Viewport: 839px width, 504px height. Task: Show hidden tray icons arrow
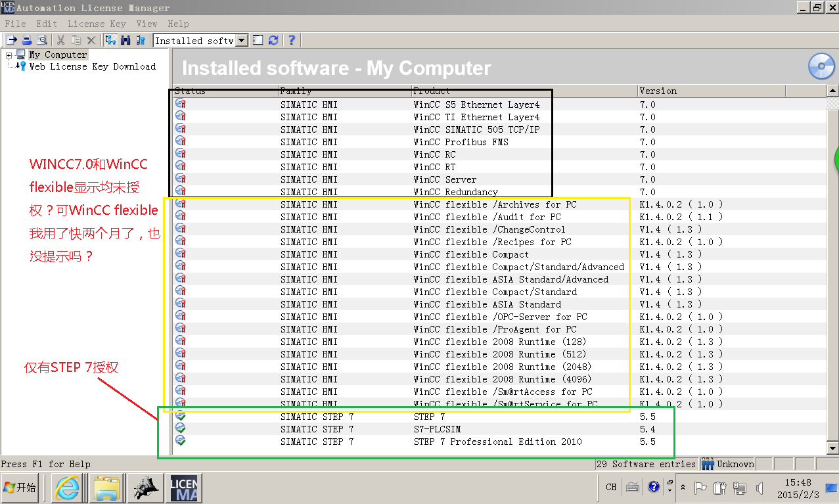coord(683,488)
